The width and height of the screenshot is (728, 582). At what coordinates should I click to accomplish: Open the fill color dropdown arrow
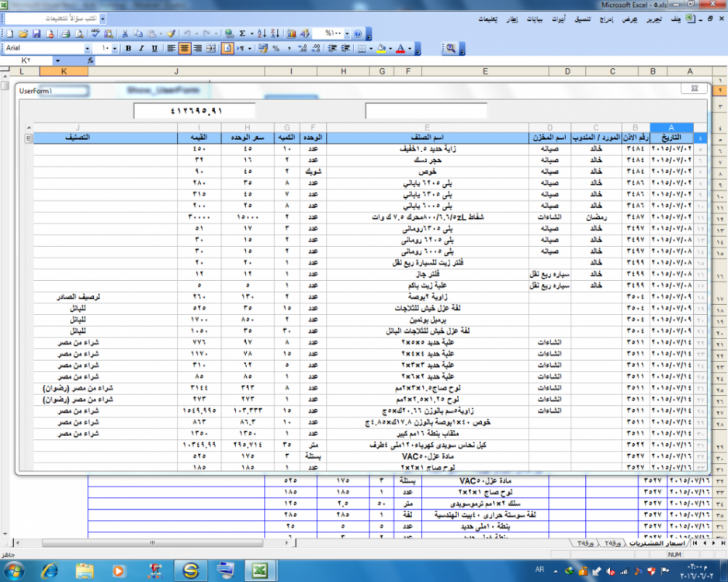(390, 48)
